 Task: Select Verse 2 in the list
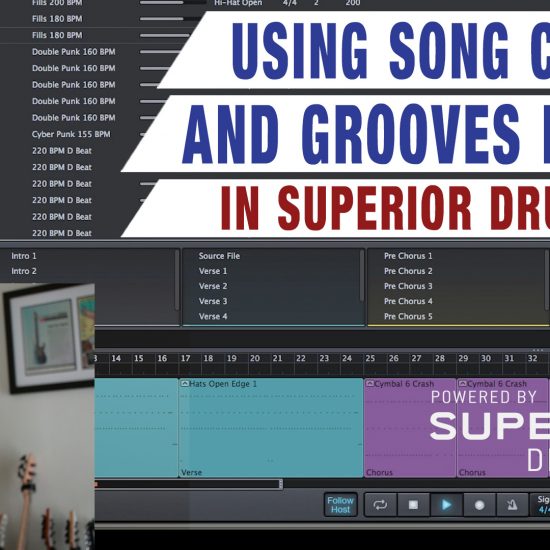point(213,286)
